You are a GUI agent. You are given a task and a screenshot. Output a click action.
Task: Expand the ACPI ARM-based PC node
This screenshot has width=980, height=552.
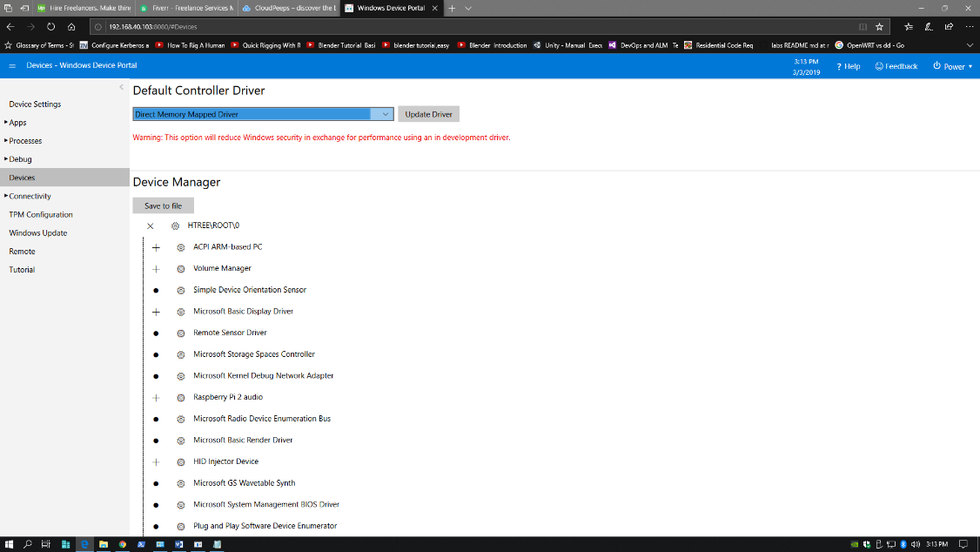157,247
